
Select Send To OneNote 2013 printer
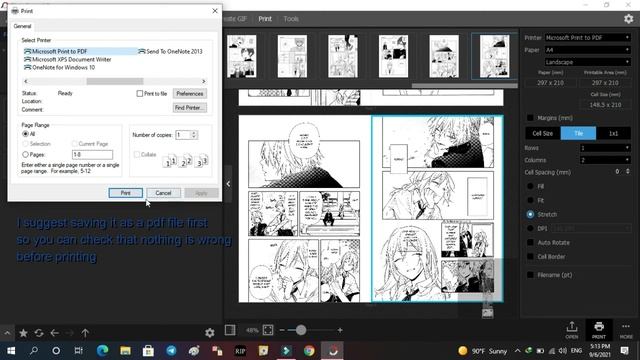(x=171, y=51)
